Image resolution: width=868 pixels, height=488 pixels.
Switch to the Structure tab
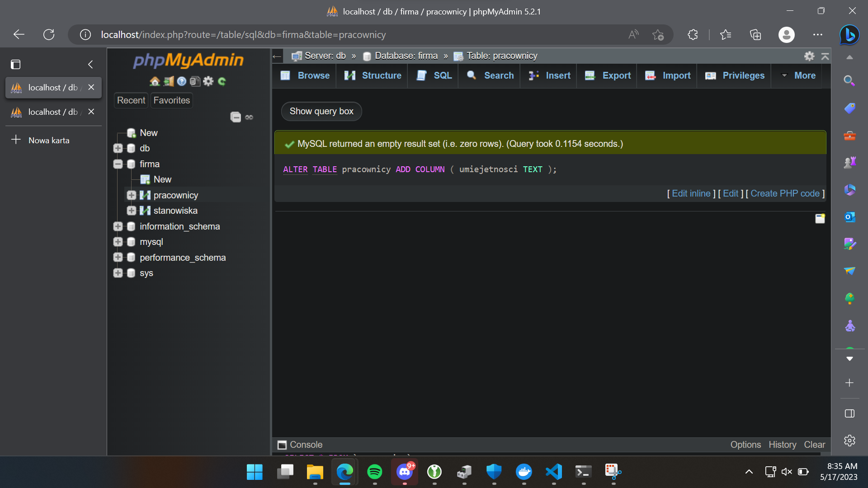click(x=373, y=75)
